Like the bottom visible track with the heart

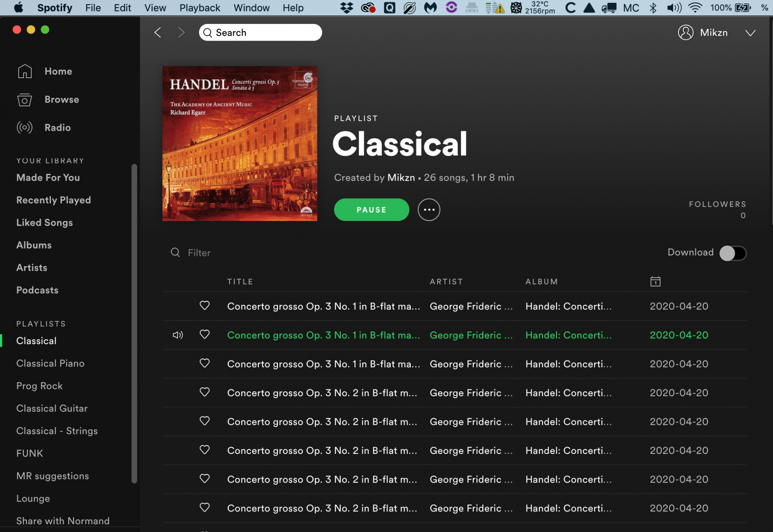(204, 508)
